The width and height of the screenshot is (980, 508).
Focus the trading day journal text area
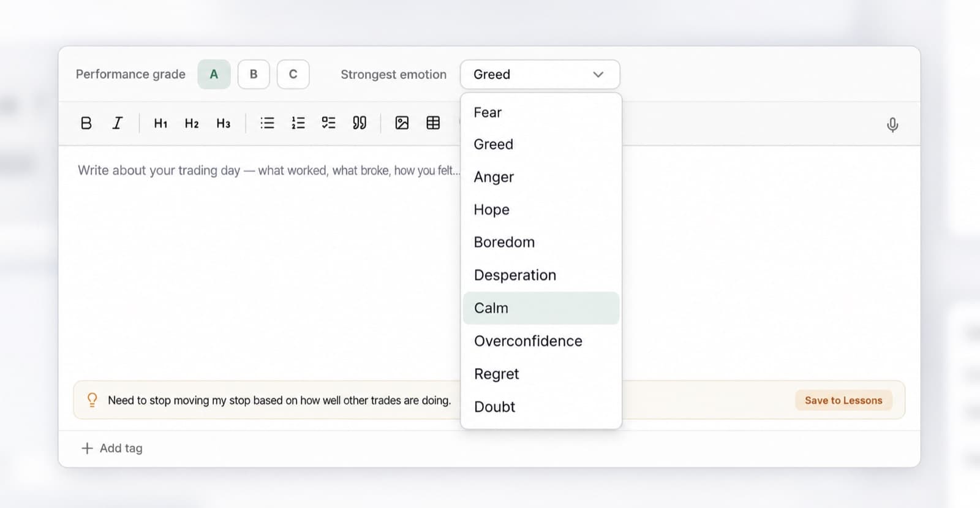pyautogui.click(x=268, y=263)
